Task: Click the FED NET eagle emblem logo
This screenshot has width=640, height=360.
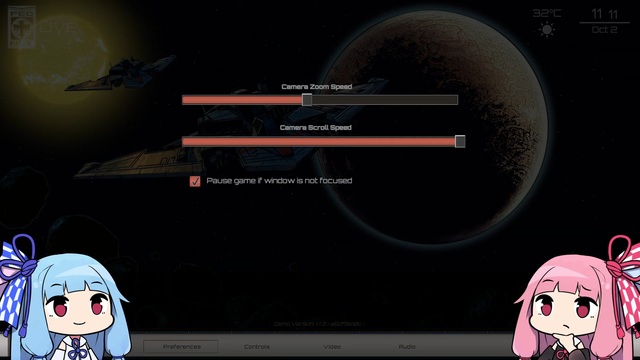Action: click(x=22, y=27)
